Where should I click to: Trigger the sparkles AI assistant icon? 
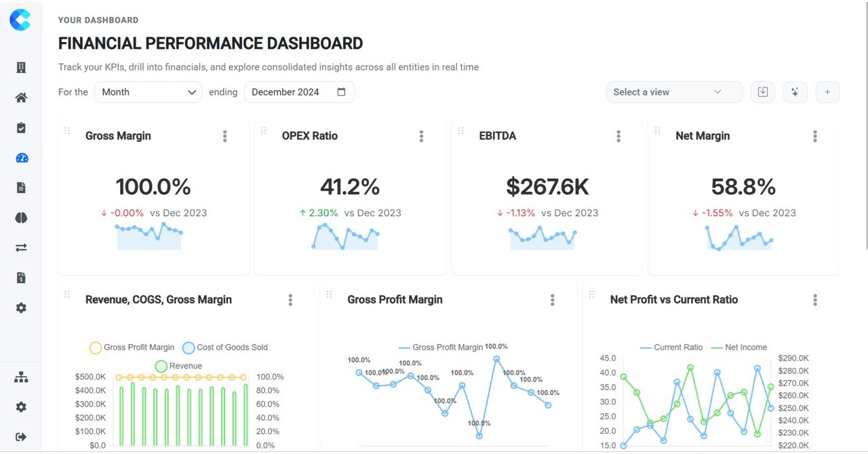click(795, 91)
